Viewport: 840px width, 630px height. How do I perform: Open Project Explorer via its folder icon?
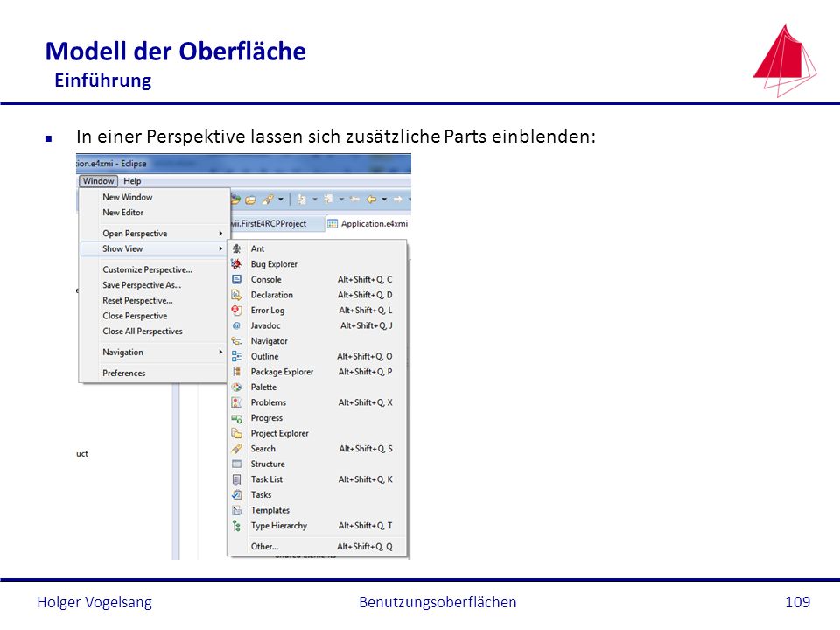[237, 433]
